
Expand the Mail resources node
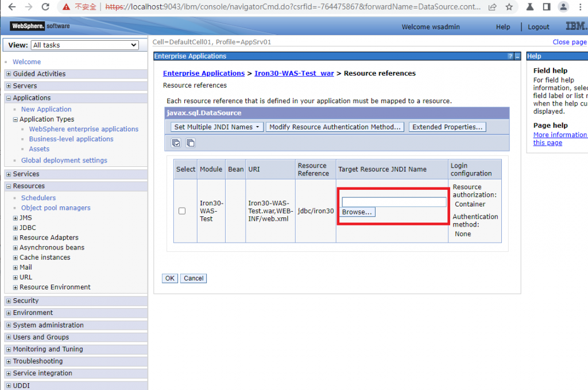pyautogui.click(x=16, y=267)
